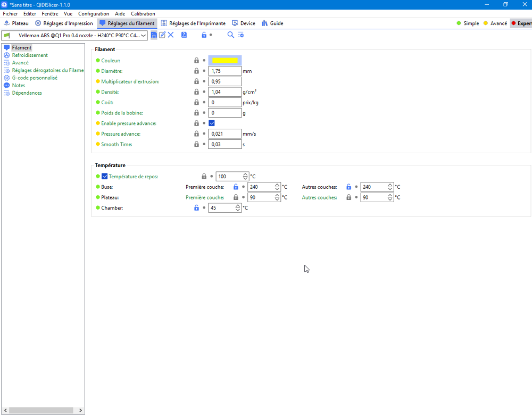Screen dimensions: 532x416
Task: Switch to the Plateau tab
Action: tap(16, 23)
